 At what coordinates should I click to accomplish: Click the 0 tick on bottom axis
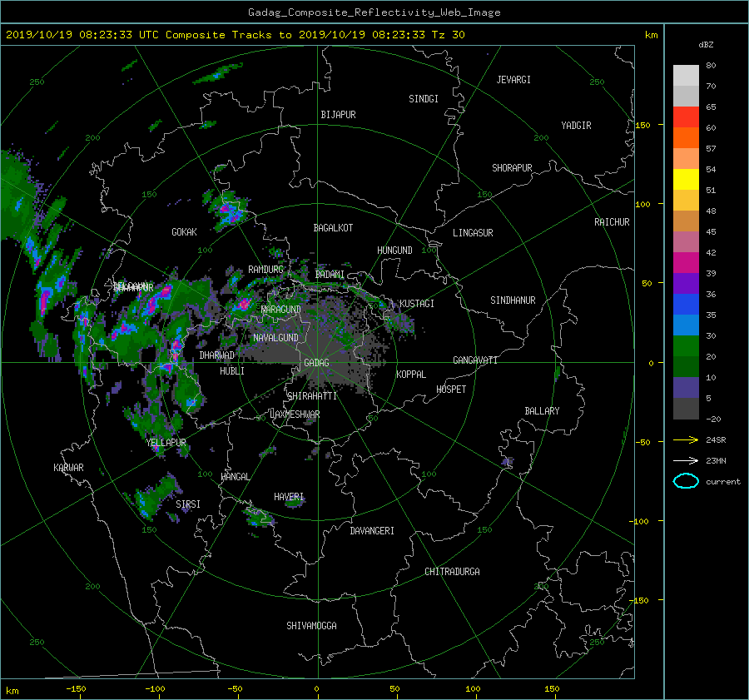click(x=316, y=688)
